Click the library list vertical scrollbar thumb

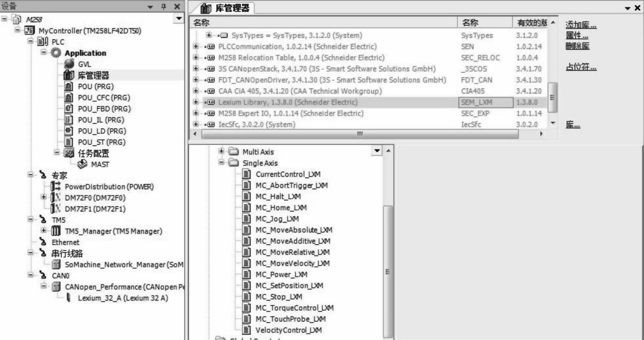pos(552,98)
